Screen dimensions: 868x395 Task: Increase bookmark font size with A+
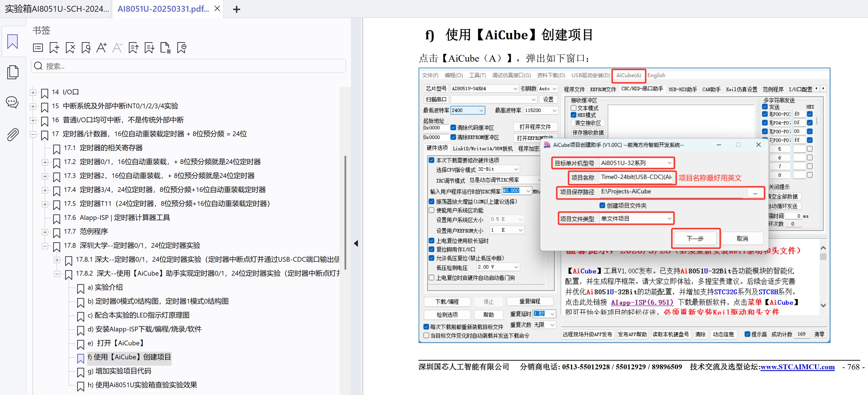101,48
